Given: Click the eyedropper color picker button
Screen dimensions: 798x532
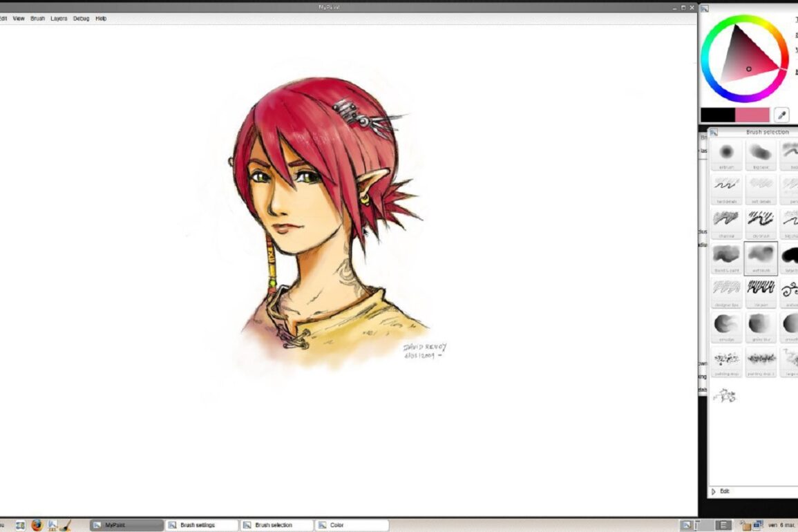Looking at the screenshot, I should click(x=781, y=115).
